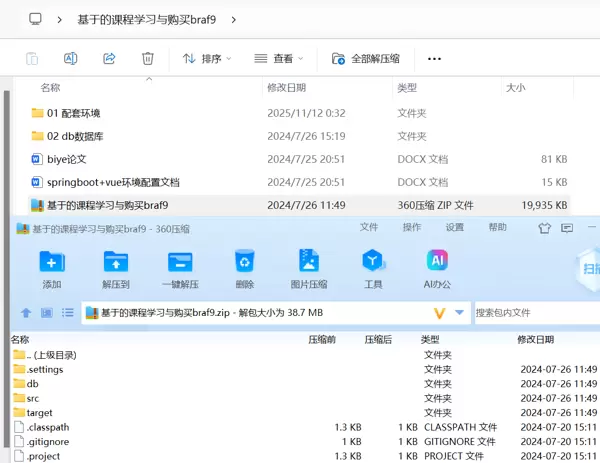The image size is (600, 463).
Task: Open the 工具 (Tools) icon
Action: [x=373, y=262]
